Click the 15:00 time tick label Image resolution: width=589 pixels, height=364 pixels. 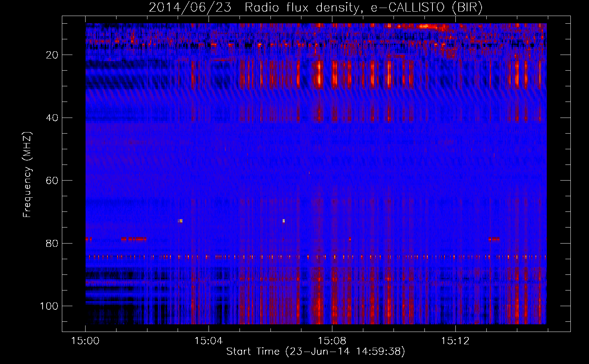(x=85, y=341)
